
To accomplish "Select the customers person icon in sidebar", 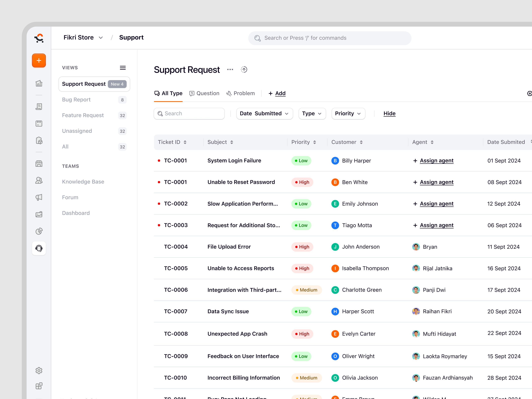I will (39, 180).
